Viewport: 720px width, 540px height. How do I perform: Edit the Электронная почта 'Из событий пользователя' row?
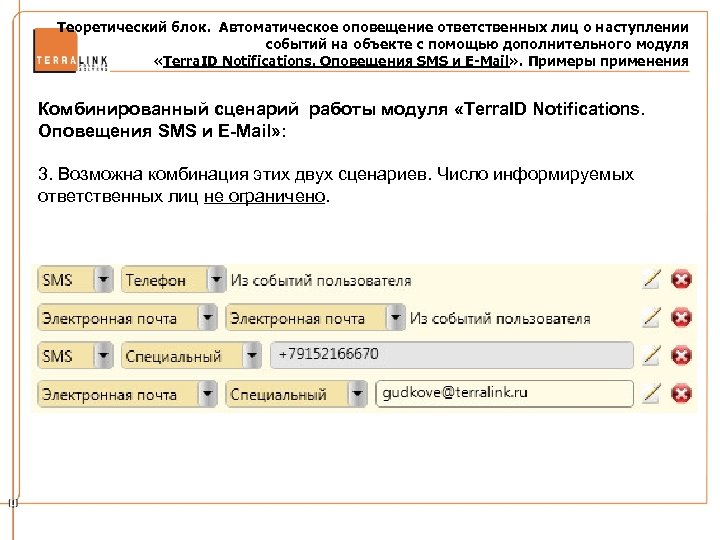(x=652, y=317)
